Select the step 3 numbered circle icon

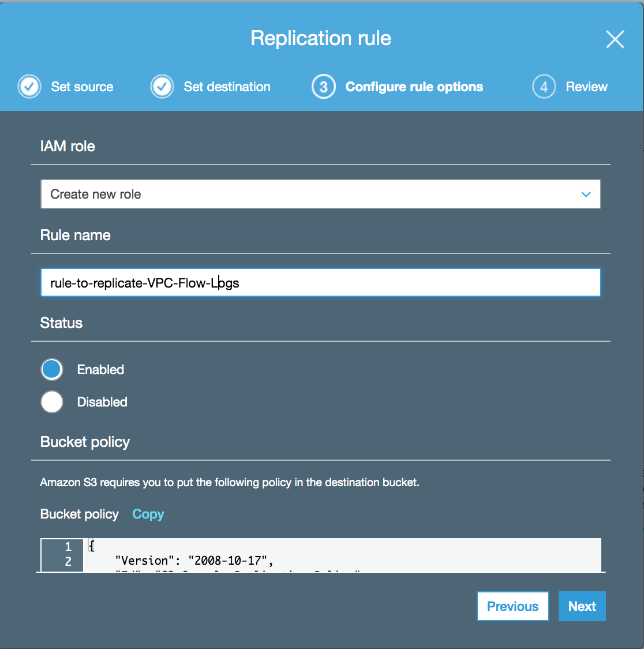coord(323,86)
